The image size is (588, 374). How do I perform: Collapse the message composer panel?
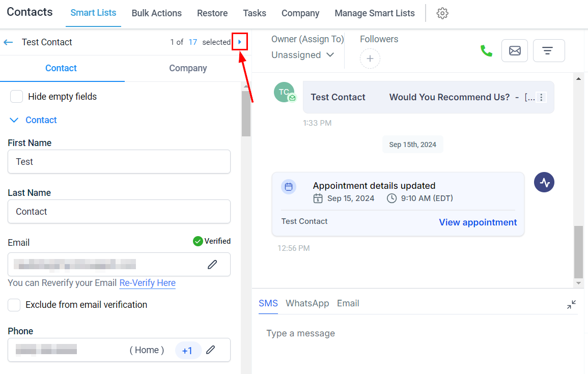pos(571,305)
